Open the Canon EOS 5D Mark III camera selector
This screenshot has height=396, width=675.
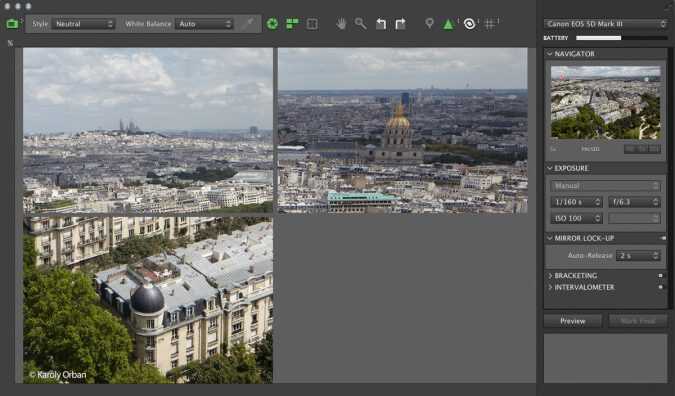(x=605, y=24)
